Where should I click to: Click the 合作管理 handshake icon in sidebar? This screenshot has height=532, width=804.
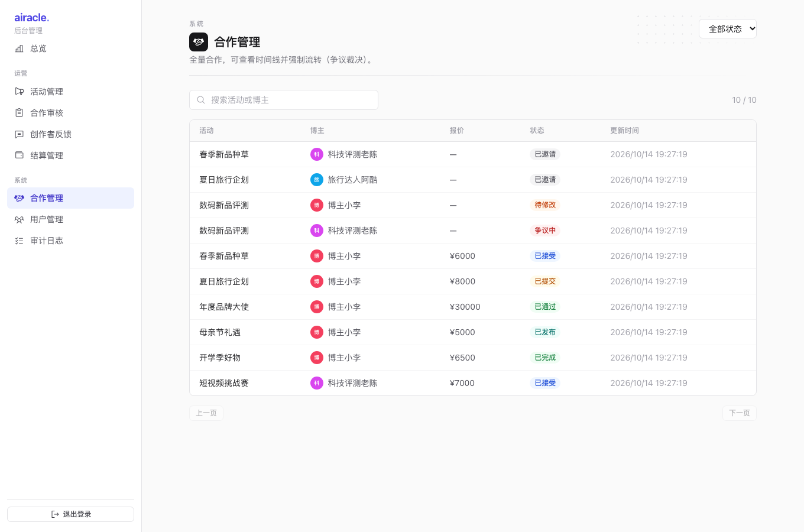tap(19, 198)
